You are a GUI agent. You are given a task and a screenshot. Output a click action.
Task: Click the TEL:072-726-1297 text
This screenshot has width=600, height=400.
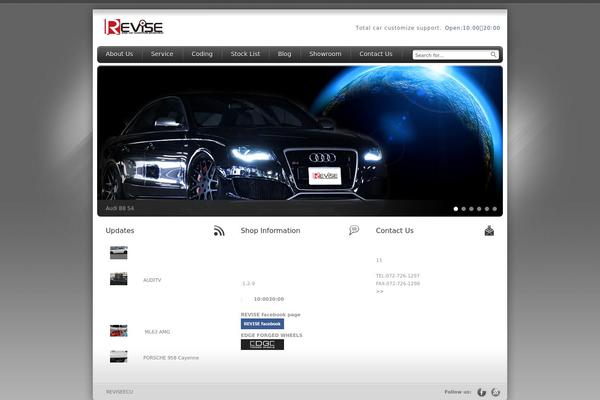coord(398,276)
